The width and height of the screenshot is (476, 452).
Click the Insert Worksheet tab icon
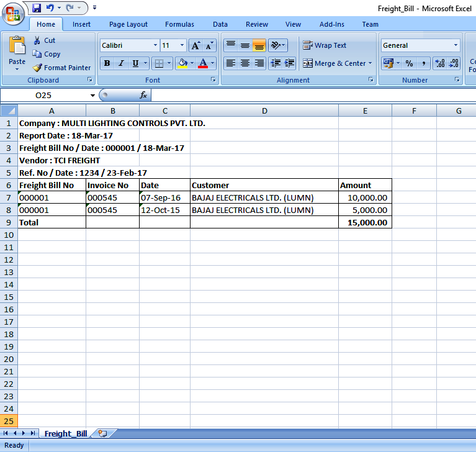(102, 433)
